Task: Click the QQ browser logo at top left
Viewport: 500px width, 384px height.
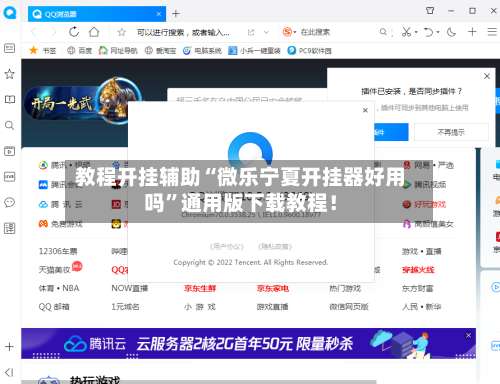Action: pos(10,13)
